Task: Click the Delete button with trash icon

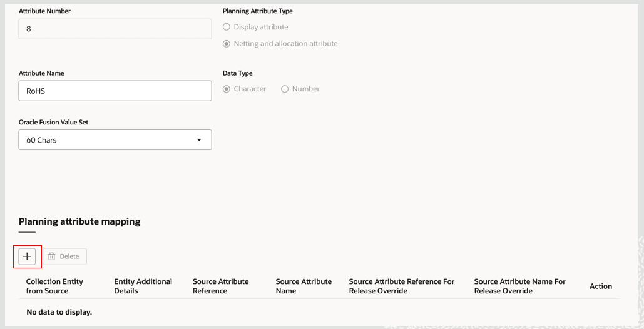Action: pyautogui.click(x=64, y=256)
